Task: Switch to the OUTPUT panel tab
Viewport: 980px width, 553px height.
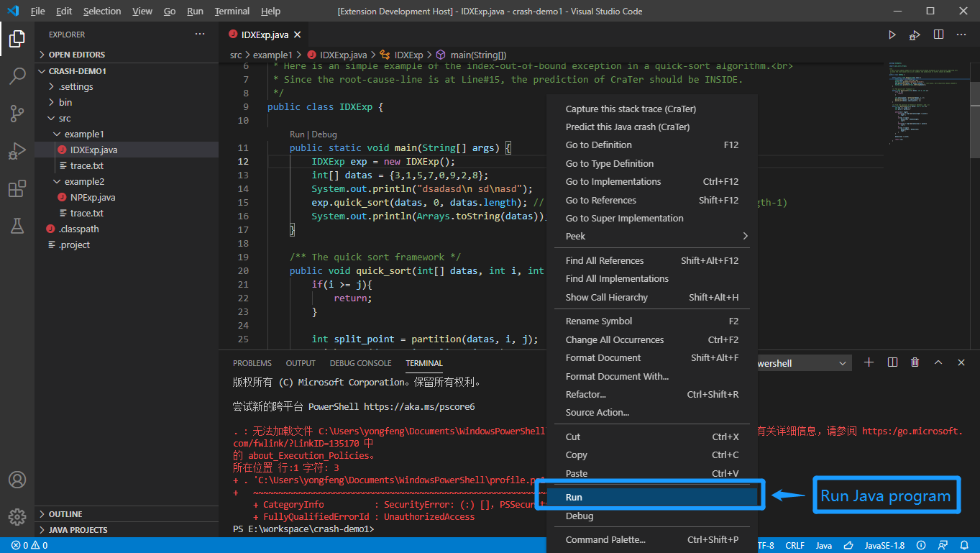Action: pos(301,363)
